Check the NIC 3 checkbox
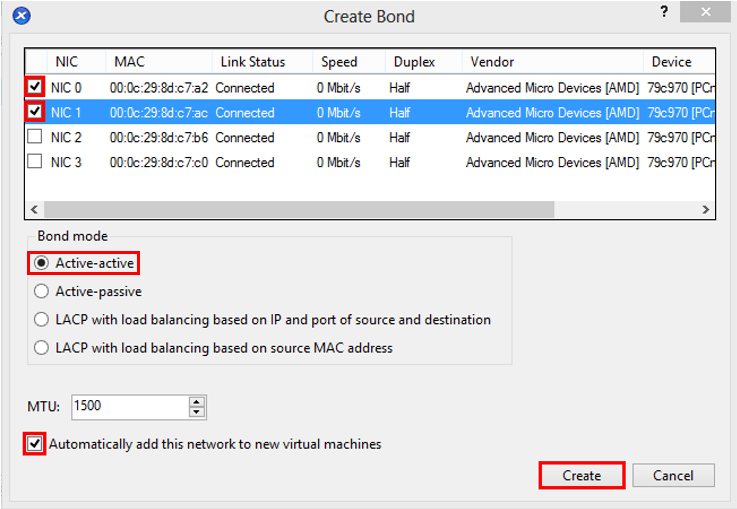737x509 pixels. tap(36, 162)
